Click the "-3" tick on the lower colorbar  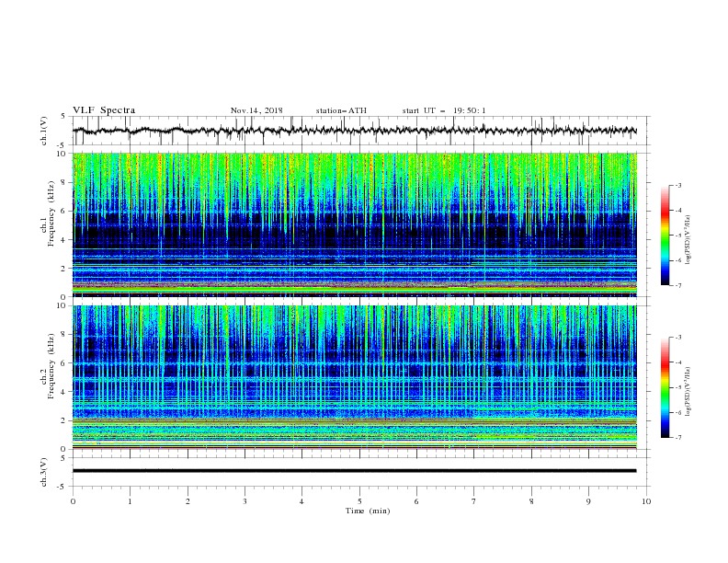pos(677,338)
